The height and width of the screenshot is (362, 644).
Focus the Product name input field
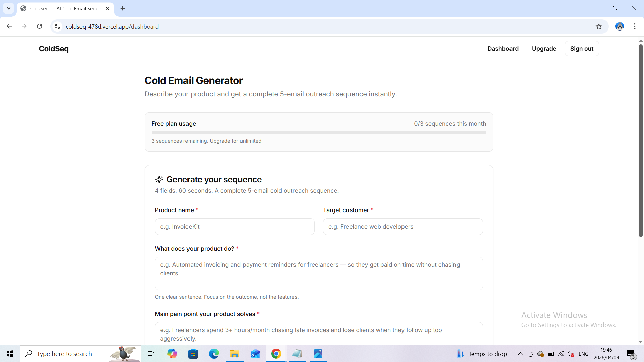[234, 227]
